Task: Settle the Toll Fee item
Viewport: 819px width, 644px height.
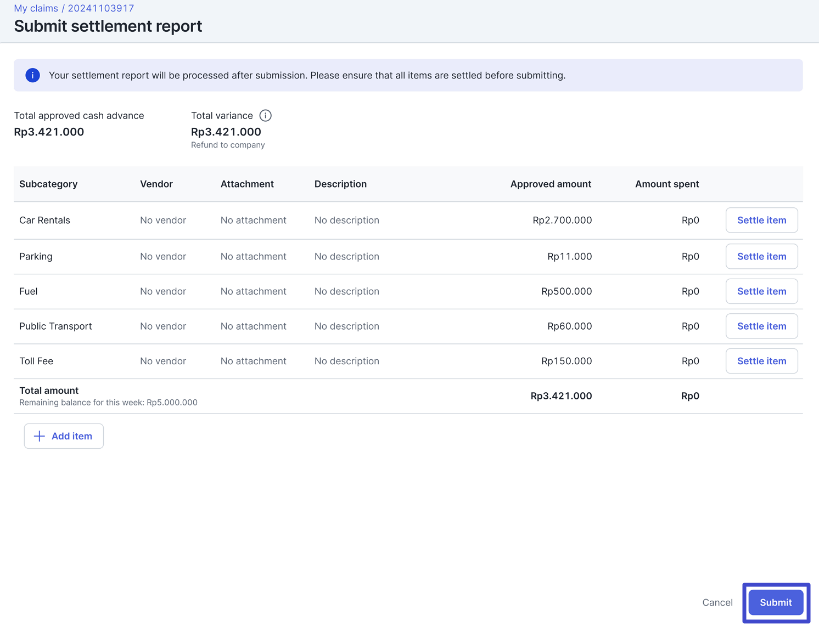Action: (x=761, y=361)
